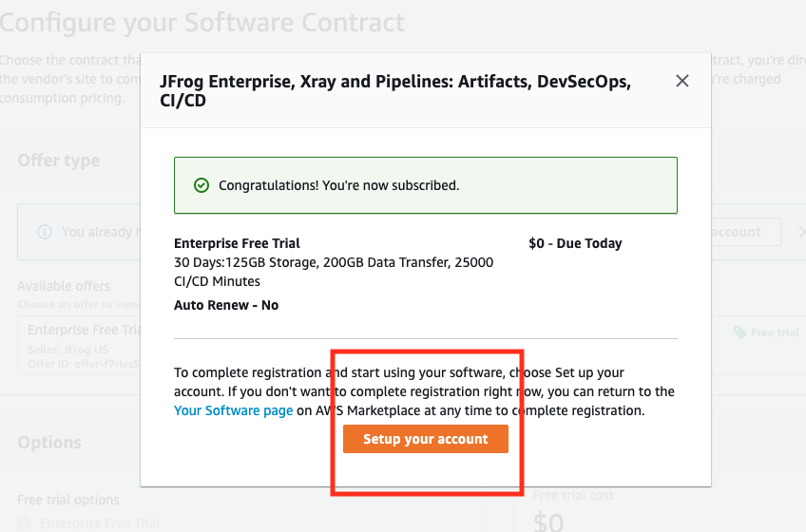
Task: Dismiss the background banner with its X
Action: click(x=801, y=232)
